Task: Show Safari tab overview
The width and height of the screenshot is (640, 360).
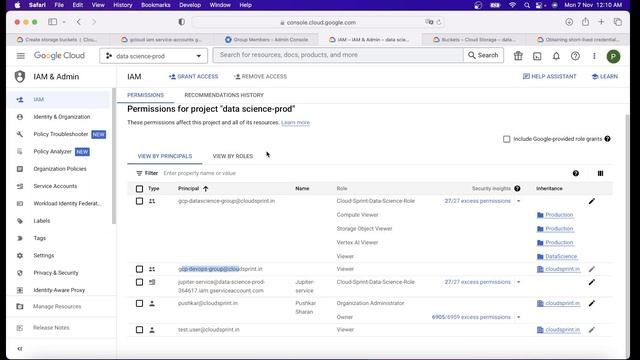Action: [618, 22]
